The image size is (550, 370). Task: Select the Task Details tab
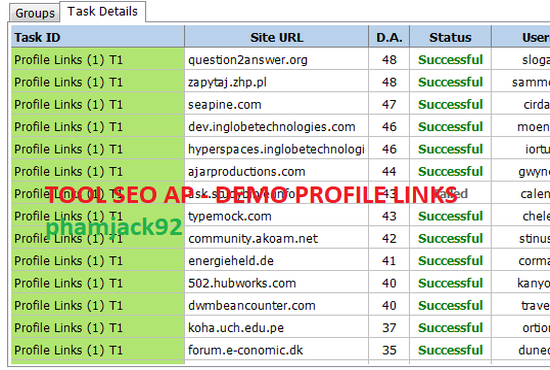(102, 12)
